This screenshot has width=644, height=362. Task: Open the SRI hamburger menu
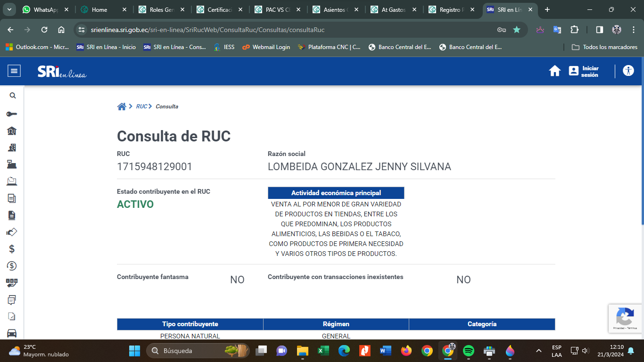pyautogui.click(x=14, y=71)
